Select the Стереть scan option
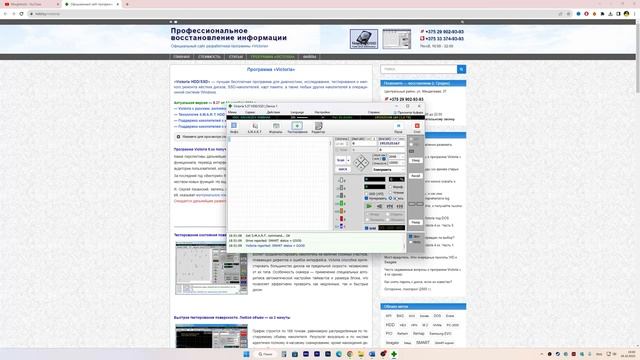The height and width of the screenshot is (360, 640). click(395, 214)
